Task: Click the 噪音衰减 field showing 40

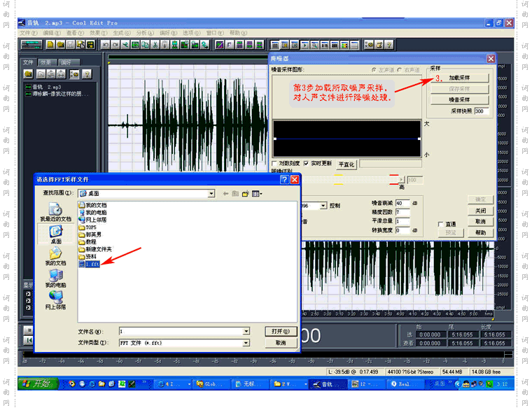Action: coord(402,203)
